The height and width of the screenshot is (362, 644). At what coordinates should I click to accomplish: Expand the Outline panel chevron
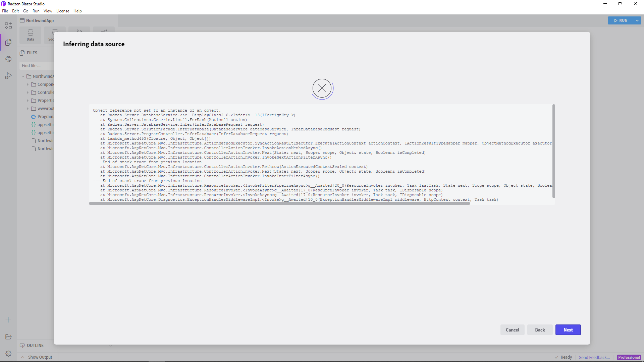click(x=111, y=345)
